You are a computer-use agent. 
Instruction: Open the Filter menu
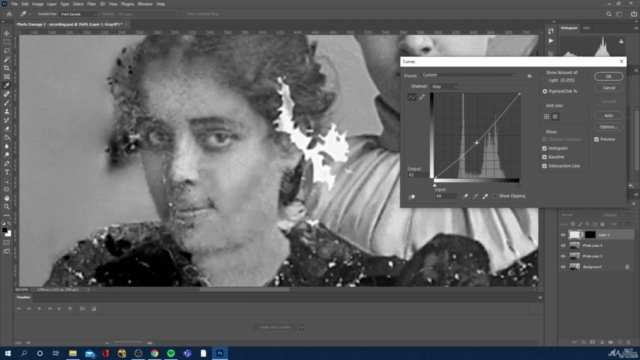[x=91, y=4]
